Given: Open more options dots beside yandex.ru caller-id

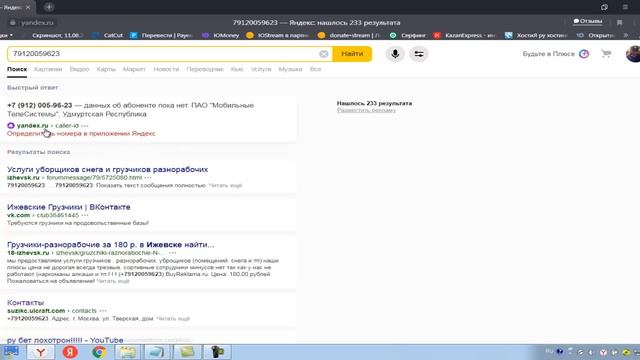Looking at the screenshot, I should click(84, 126).
